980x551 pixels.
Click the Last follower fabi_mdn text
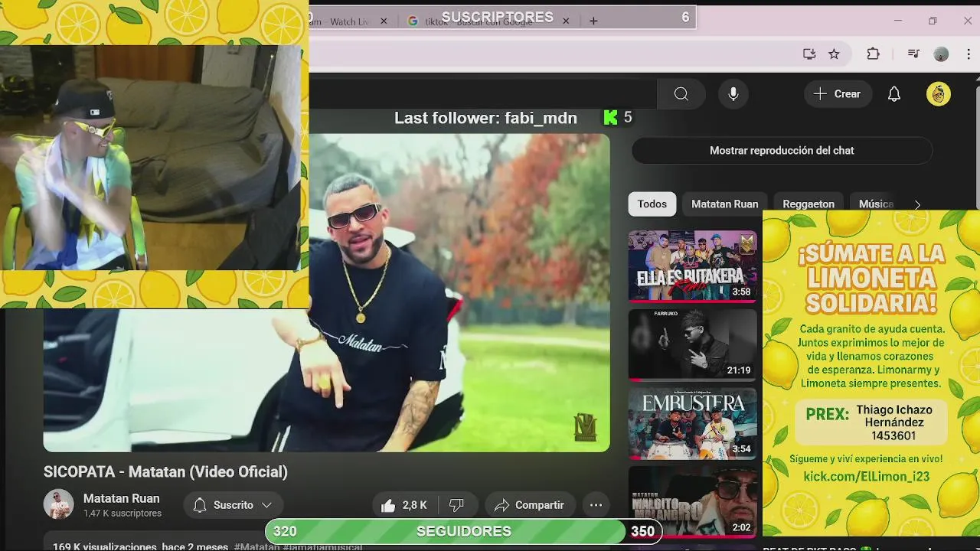point(485,118)
